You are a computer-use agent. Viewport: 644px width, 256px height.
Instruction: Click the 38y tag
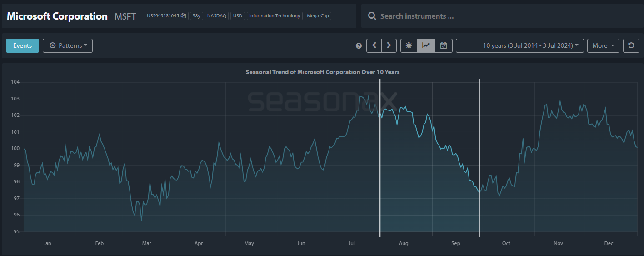[x=196, y=15]
